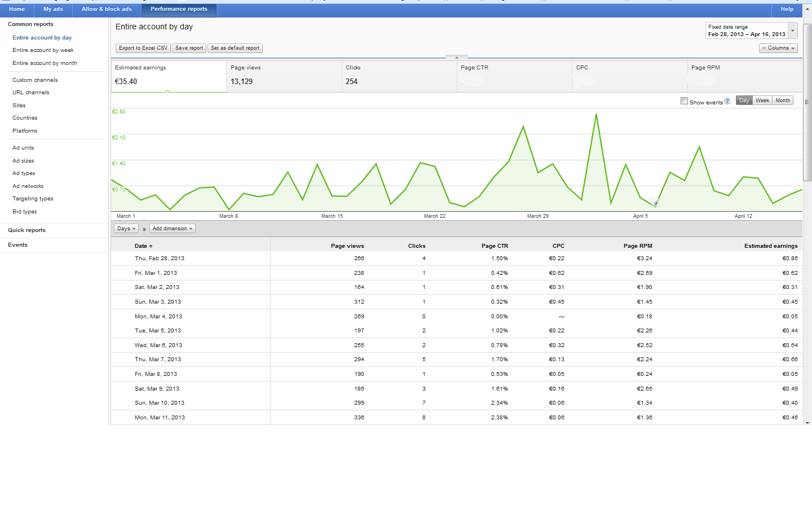Enable the Show events checkbox
812x508 pixels.
point(684,101)
